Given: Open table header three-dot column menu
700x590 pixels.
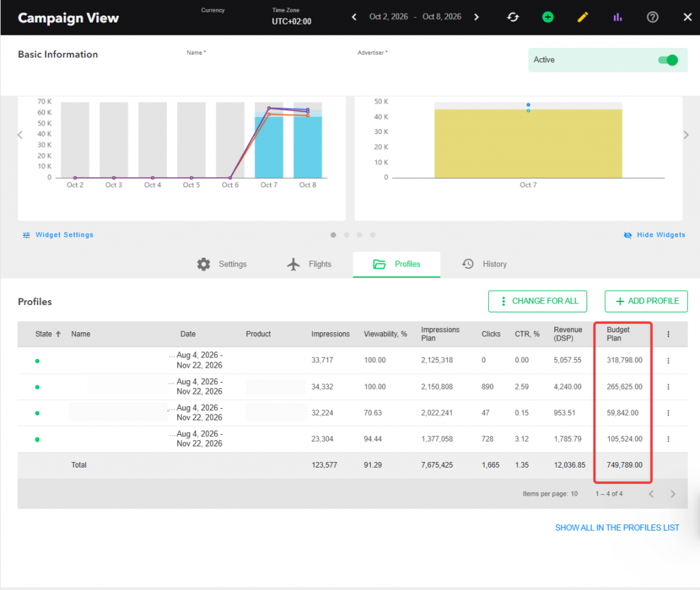Looking at the screenshot, I should [x=669, y=334].
